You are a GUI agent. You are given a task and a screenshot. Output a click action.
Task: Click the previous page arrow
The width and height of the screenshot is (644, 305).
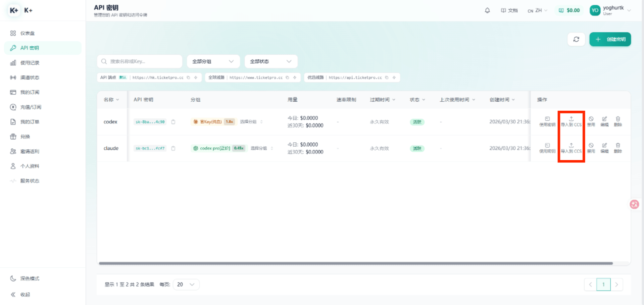pyautogui.click(x=590, y=285)
